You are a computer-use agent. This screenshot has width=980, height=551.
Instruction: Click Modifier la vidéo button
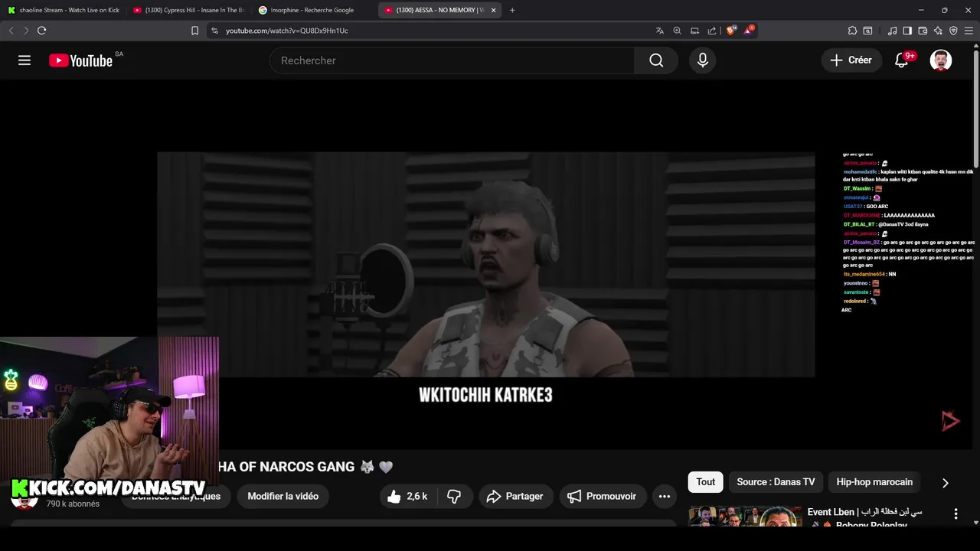(x=283, y=497)
